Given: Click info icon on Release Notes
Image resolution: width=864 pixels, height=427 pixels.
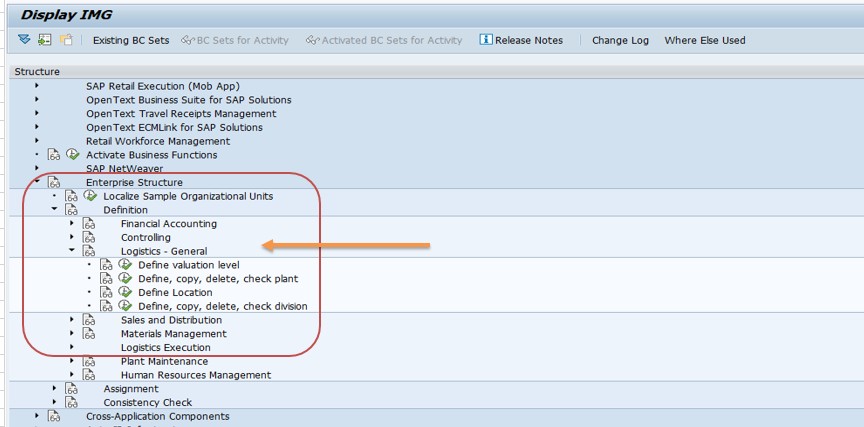Looking at the screenshot, I should [x=486, y=40].
